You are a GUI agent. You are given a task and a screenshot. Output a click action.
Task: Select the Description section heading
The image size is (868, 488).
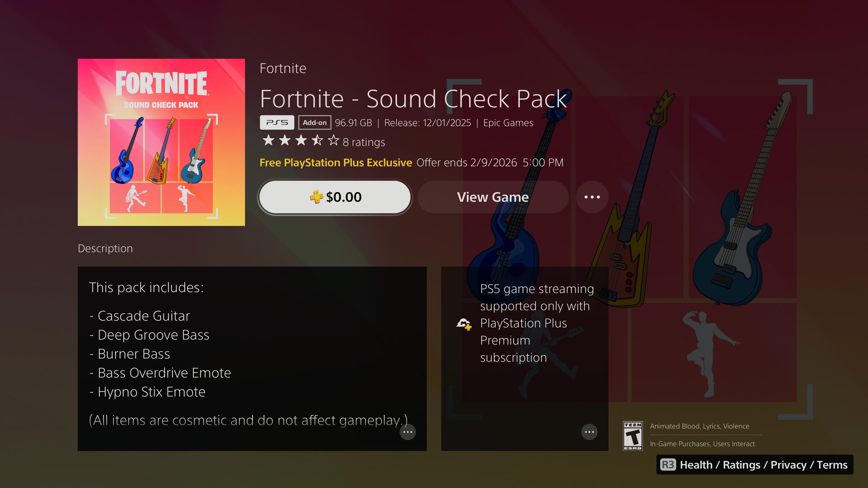coord(105,249)
